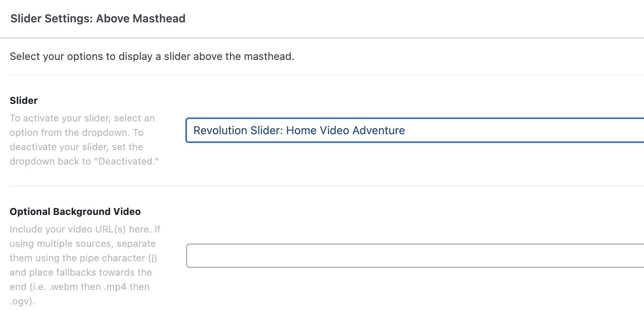This screenshot has height=322, width=644.
Task: Click "Slider Settings:" at the panel title start
Action: click(52, 19)
